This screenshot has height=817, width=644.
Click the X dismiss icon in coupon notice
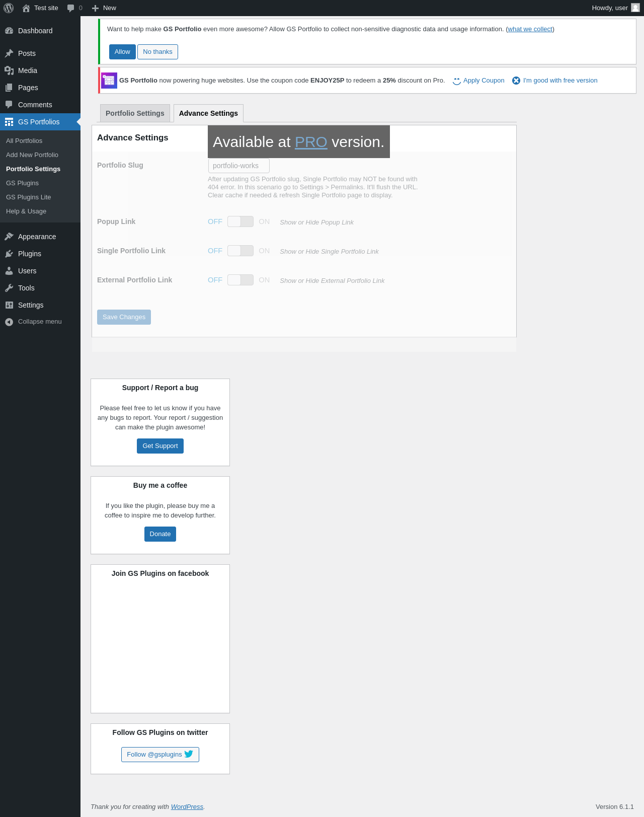pos(516,81)
